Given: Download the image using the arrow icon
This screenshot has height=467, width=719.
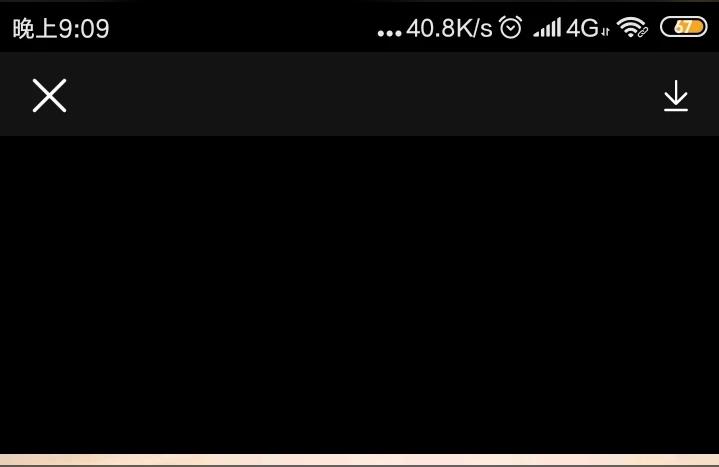Looking at the screenshot, I should tap(676, 96).
